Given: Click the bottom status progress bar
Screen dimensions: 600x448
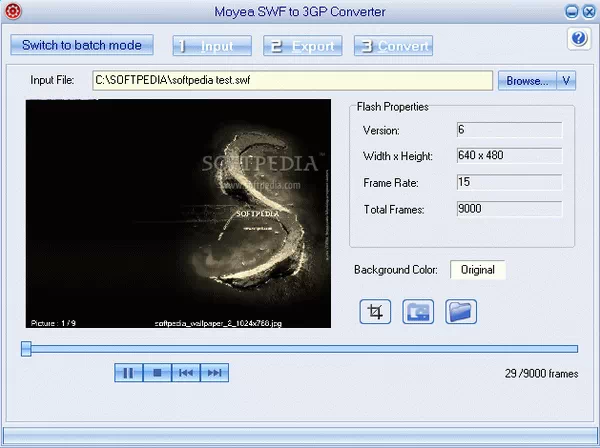Looking at the screenshot, I should 300,436.
